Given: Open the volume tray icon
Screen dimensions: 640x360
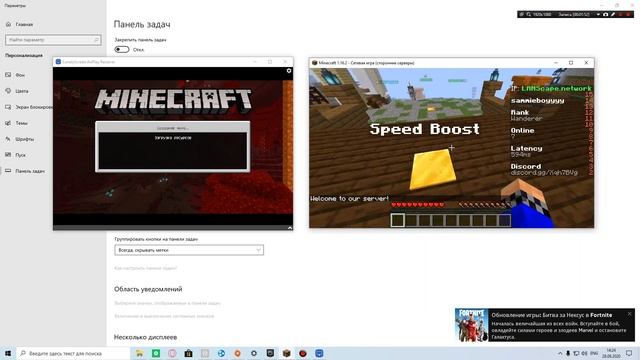Looking at the screenshot, I should point(584,353).
